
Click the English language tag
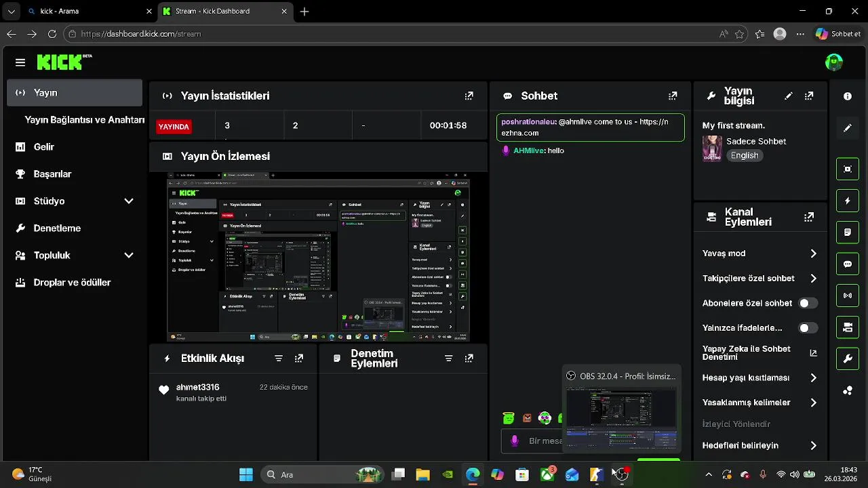click(745, 155)
